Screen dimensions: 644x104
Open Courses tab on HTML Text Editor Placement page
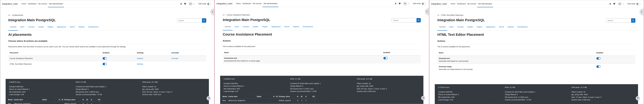pos(460,27)
